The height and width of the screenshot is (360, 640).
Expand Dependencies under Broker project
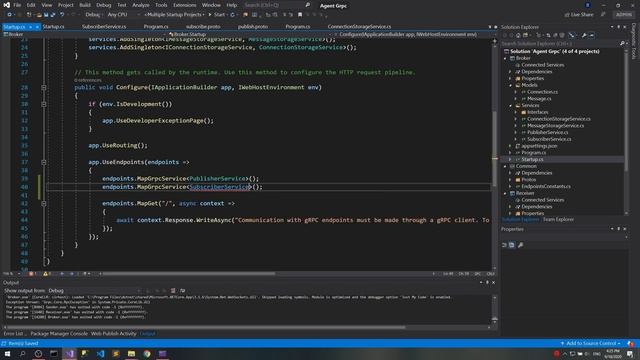tap(511, 72)
